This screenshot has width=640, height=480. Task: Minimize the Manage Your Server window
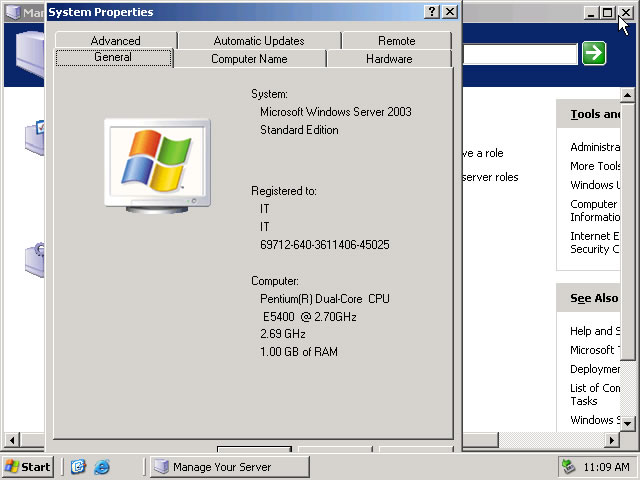pyautogui.click(x=590, y=13)
